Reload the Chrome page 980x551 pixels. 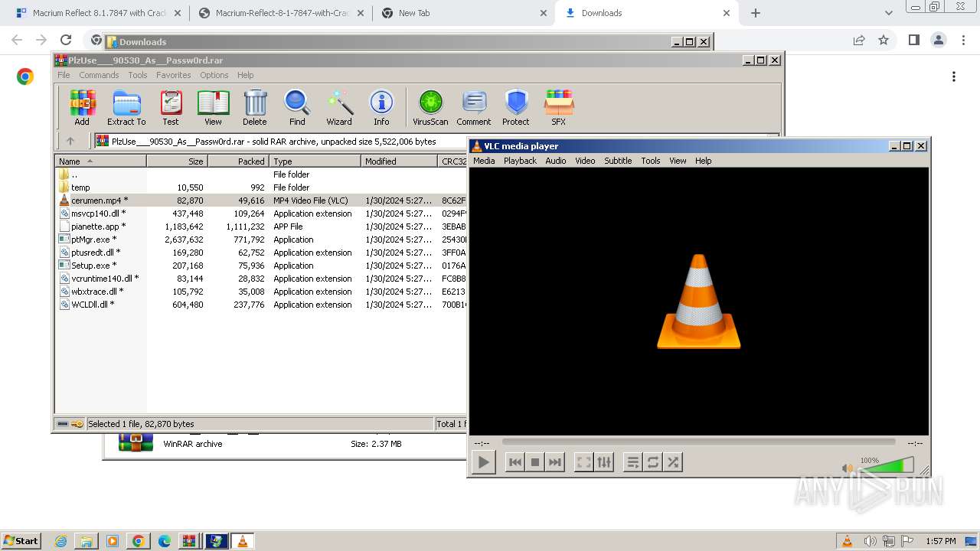pyautogui.click(x=66, y=40)
